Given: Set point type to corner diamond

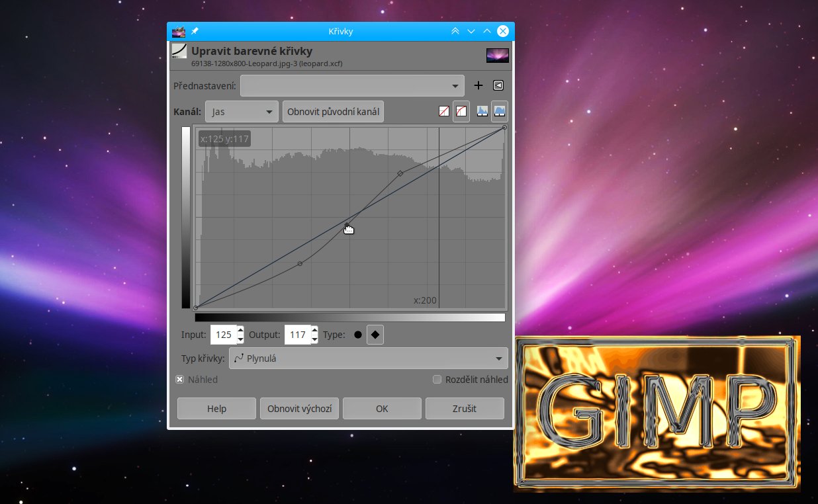Looking at the screenshot, I should click(x=375, y=335).
